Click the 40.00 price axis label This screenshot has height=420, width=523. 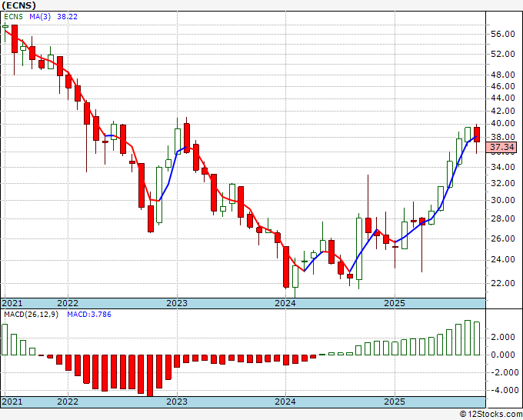(503, 123)
